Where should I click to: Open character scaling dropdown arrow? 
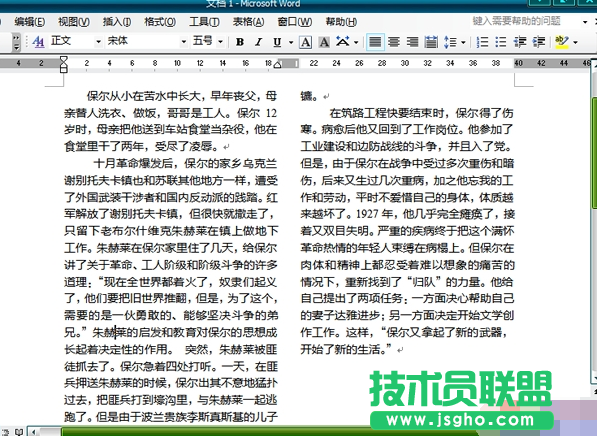coord(356,42)
